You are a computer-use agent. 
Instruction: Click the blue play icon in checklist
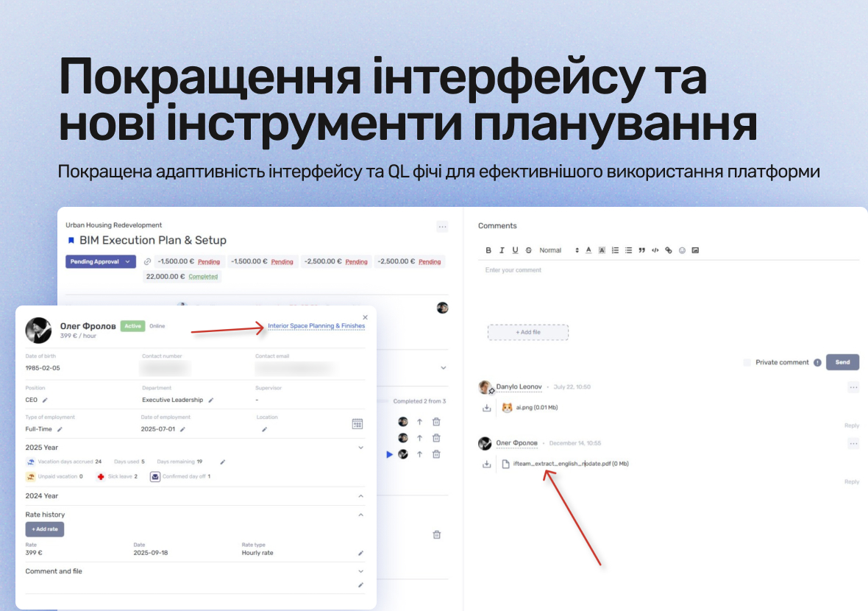click(389, 454)
